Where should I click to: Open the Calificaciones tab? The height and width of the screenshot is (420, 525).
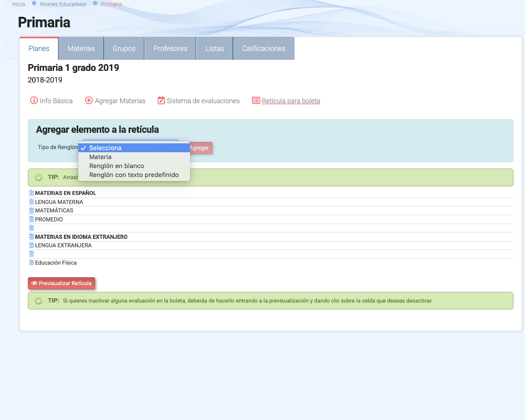[264, 48]
